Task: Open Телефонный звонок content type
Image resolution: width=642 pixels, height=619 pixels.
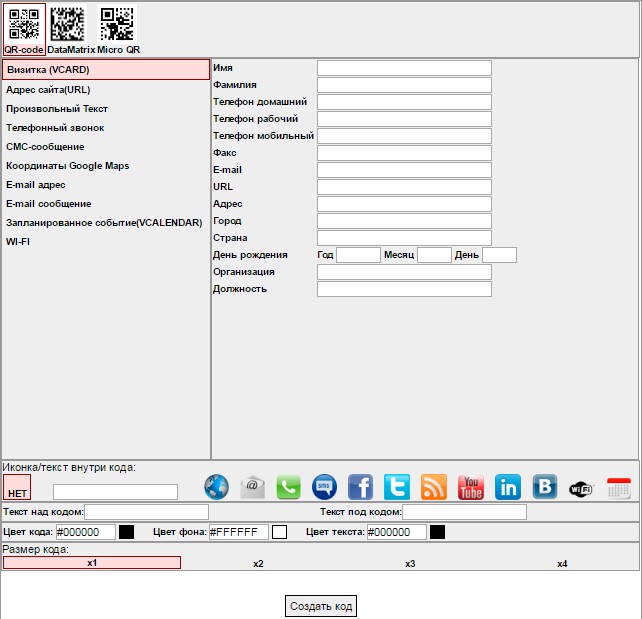Action: point(55,128)
